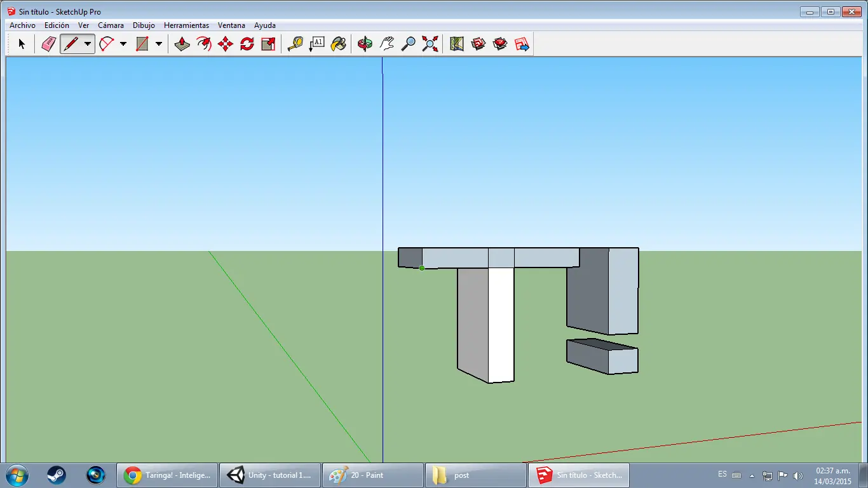Click the Sin título SketchUp taskbar button
Image resolution: width=868 pixels, height=488 pixels.
click(x=579, y=475)
